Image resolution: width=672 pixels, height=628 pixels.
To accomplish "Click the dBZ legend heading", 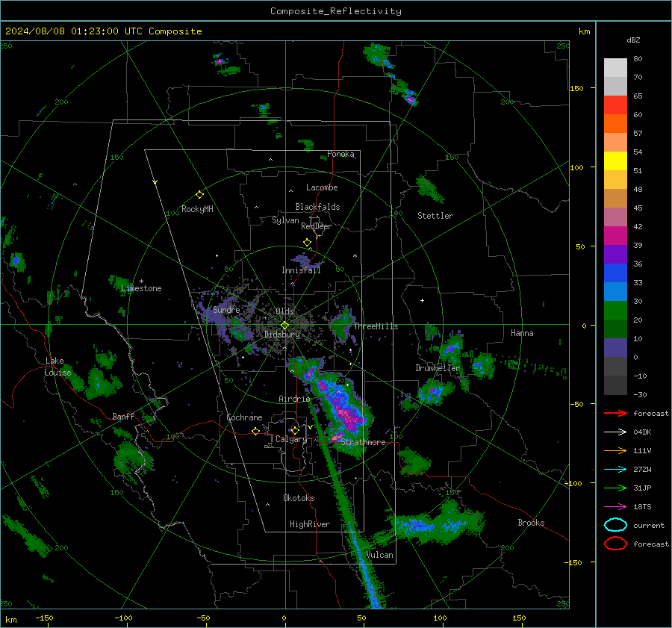I will 633,40.
